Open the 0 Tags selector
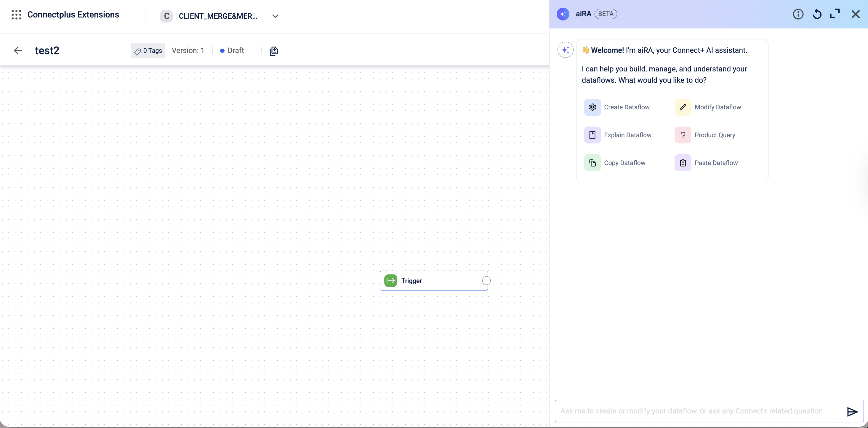 [148, 51]
